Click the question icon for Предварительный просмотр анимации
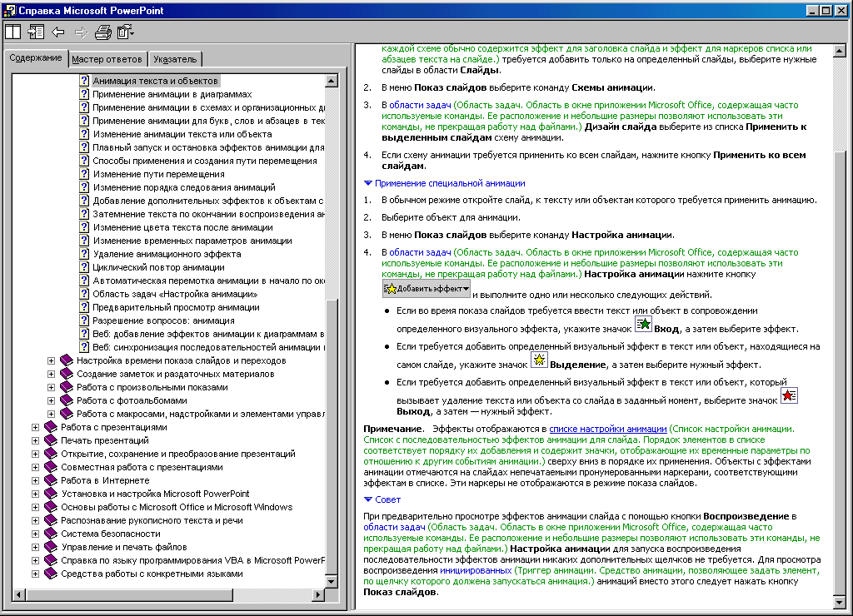Viewport: 853px width, 616px height. click(84, 307)
